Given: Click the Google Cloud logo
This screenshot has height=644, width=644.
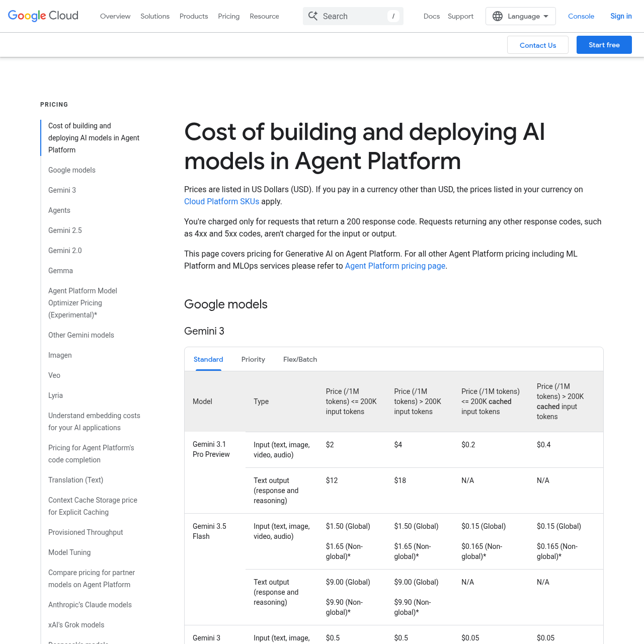Looking at the screenshot, I should coord(43,16).
